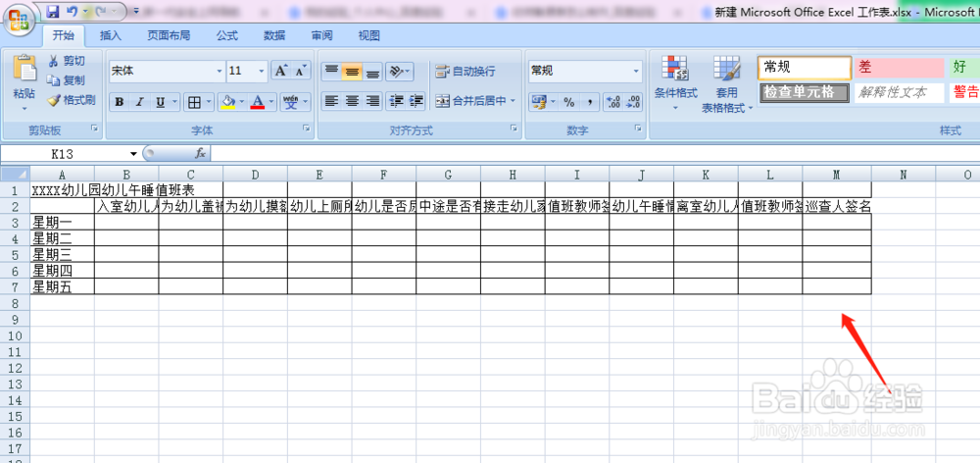Image resolution: width=980 pixels, height=463 pixels.
Task: Apply the 解释性文本 cell style
Action: [x=900, y=92]
